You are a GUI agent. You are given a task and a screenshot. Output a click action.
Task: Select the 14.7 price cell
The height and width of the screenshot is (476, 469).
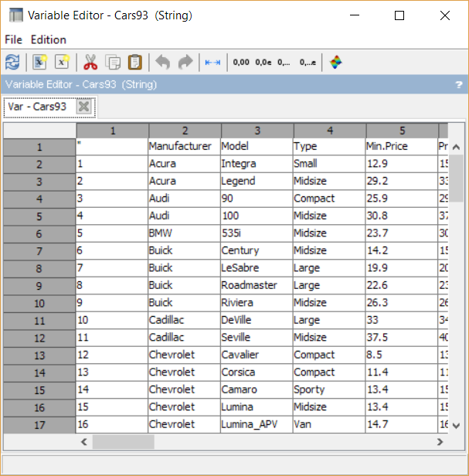(401, 424)
